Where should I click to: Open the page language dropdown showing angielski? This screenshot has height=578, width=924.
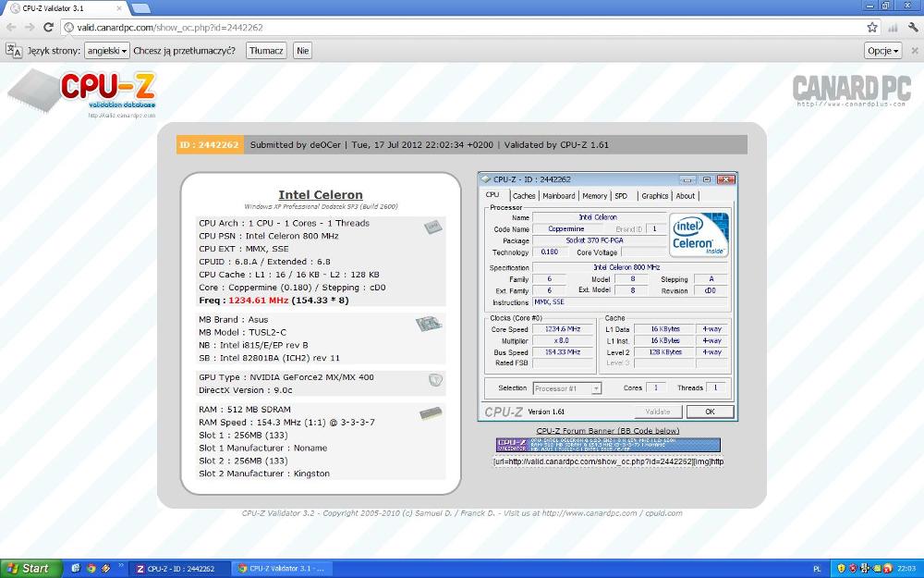[106, 51]
